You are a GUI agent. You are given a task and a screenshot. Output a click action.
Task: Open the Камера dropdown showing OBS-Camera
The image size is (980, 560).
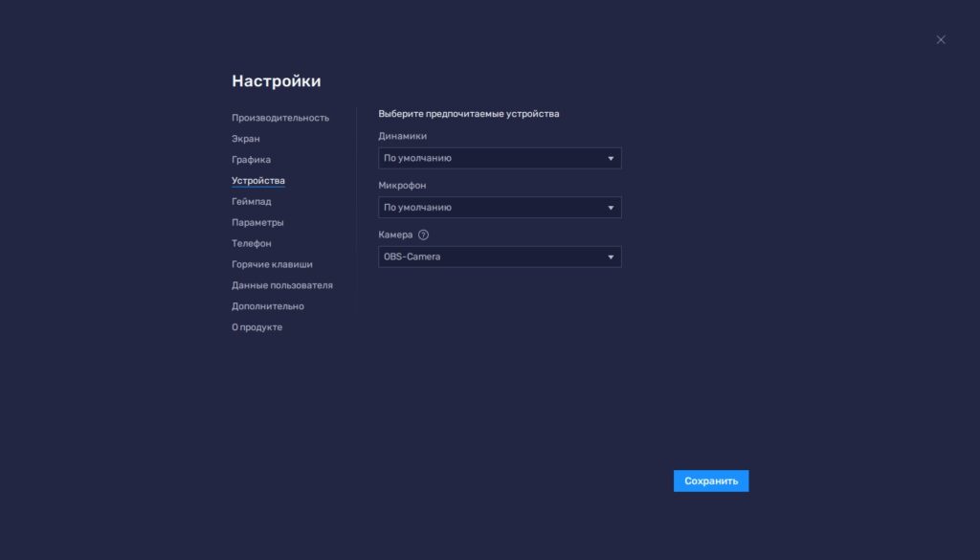[500, 257]
